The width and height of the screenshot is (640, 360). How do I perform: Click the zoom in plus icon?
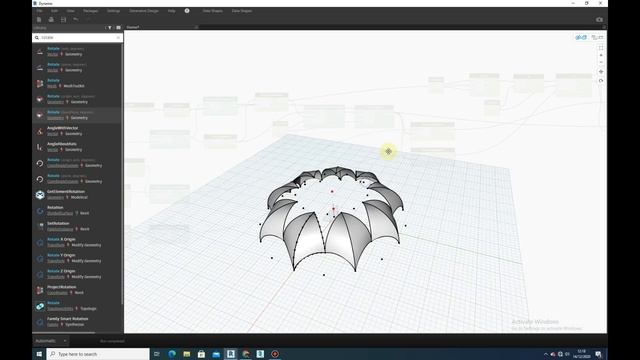pyautogui.click(x=601, y=55)
